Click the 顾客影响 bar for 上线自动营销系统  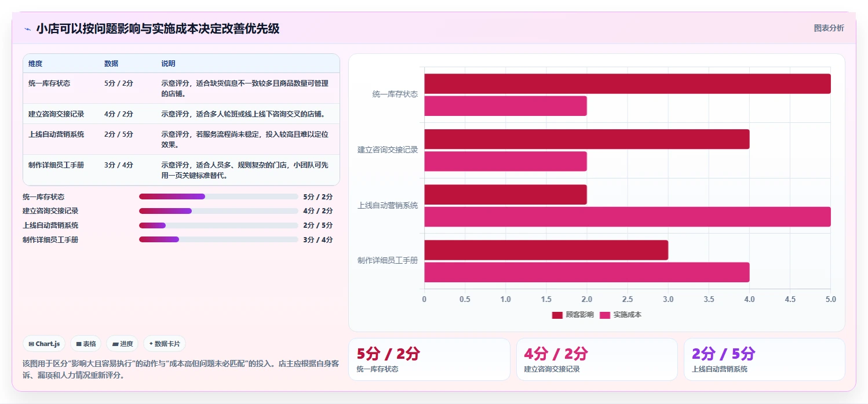506,195
